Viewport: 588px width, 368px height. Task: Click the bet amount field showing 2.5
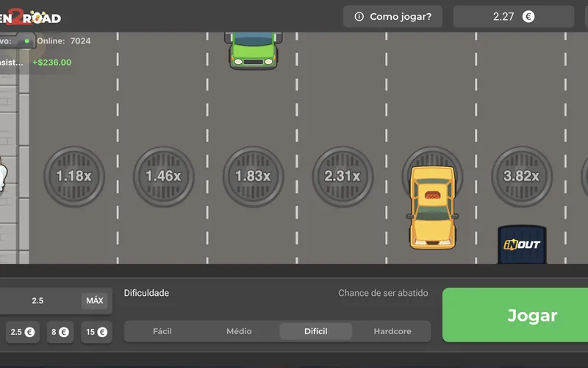pyautogui.click(x=37, y=301)
